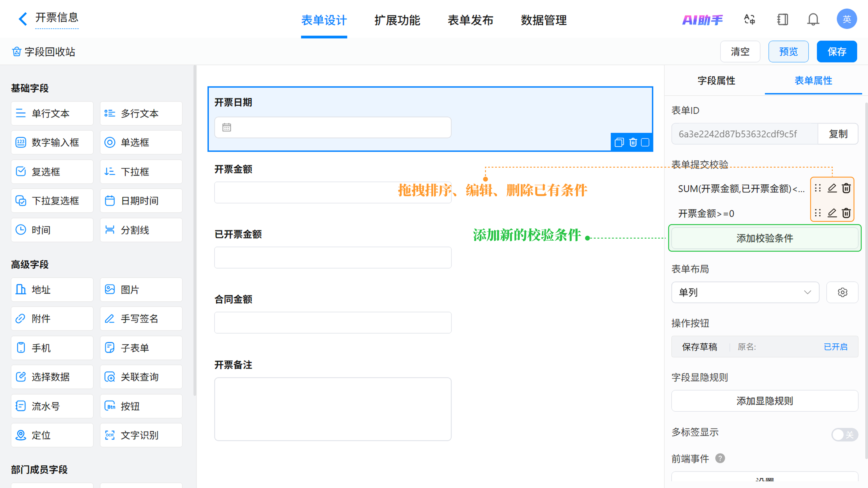868x488 pixels.
Task: Add a 分割线 divider field
Action: (x=141, y=230)
